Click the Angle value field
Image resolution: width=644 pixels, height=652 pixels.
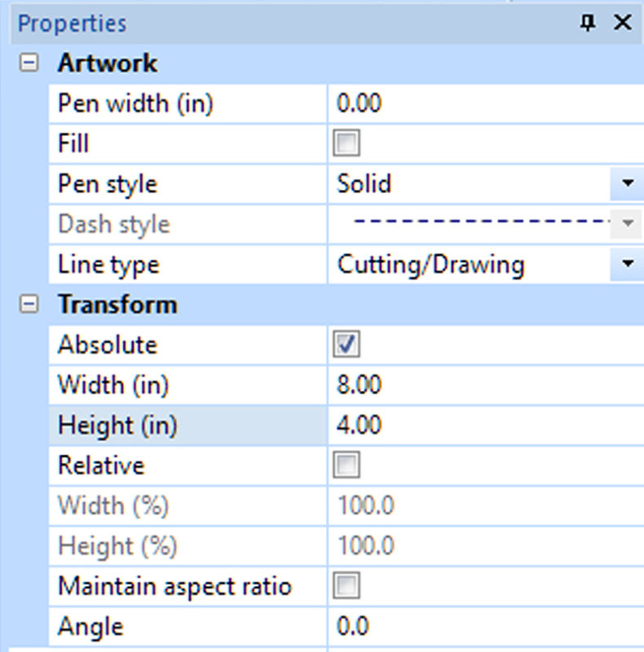[481, 626]
